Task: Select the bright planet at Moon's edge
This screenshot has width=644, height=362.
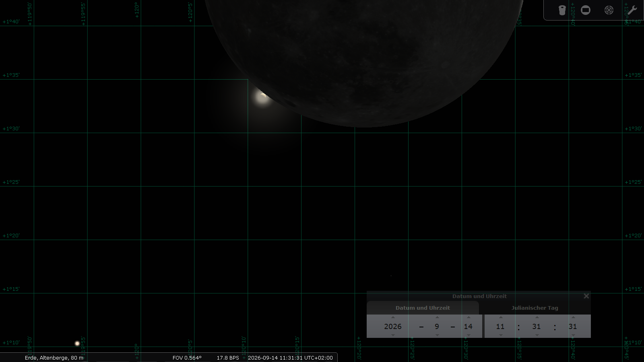Action: pyautogui.click(x=262, y=97)
